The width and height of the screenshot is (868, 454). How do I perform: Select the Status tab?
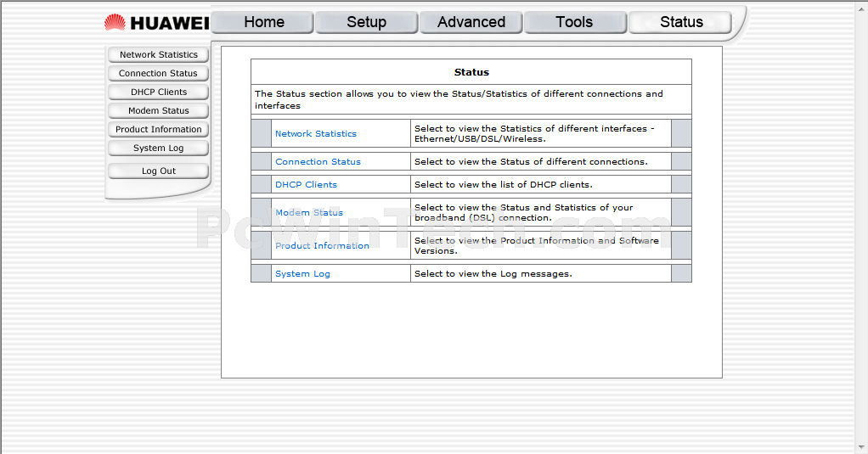[x=680, y=23]
